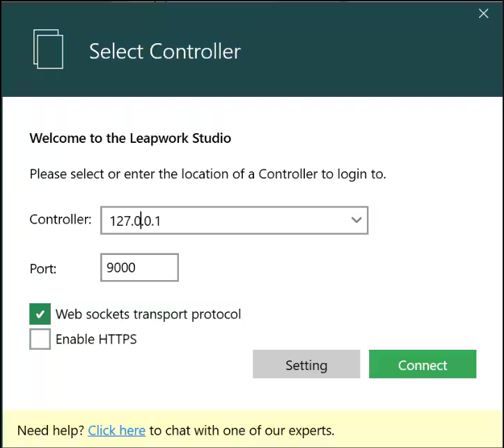Click inside the Controller field showing 127.0.0.1
The height and width of the screenshot is (448, 504).
(x=223, y=221)
